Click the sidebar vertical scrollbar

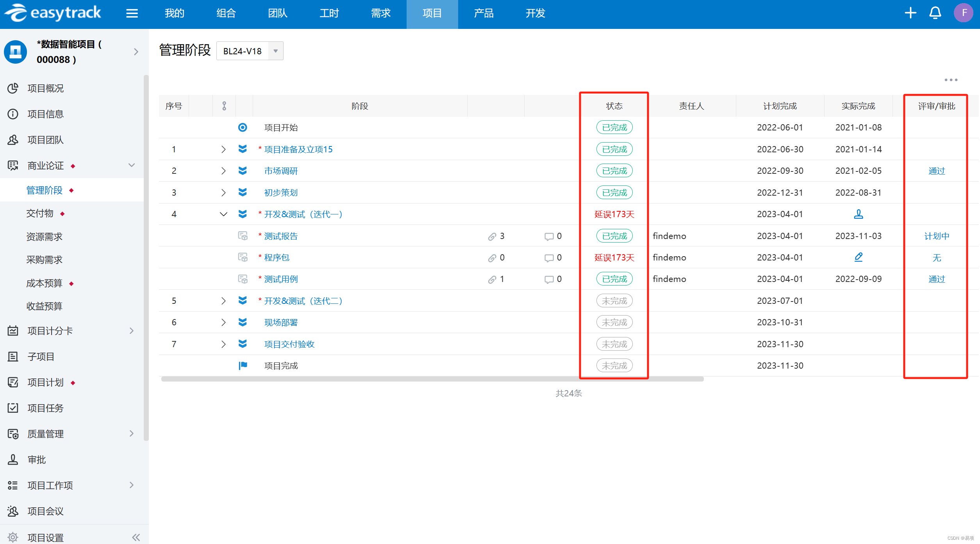pos(146,258)
